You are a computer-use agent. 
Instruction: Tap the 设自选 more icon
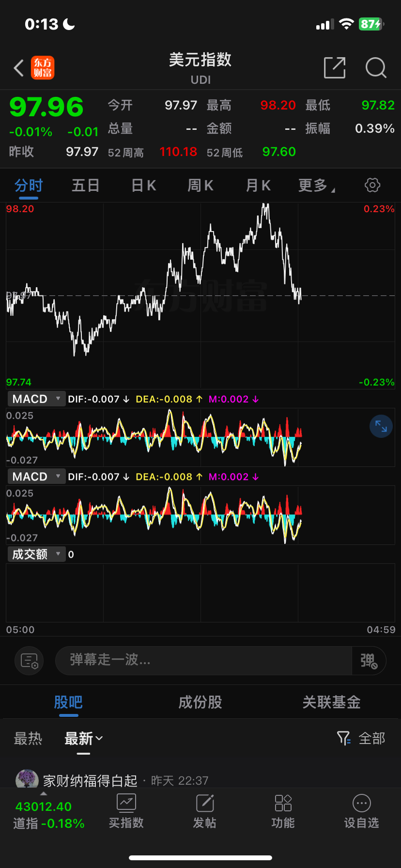[x=362, y=803]
